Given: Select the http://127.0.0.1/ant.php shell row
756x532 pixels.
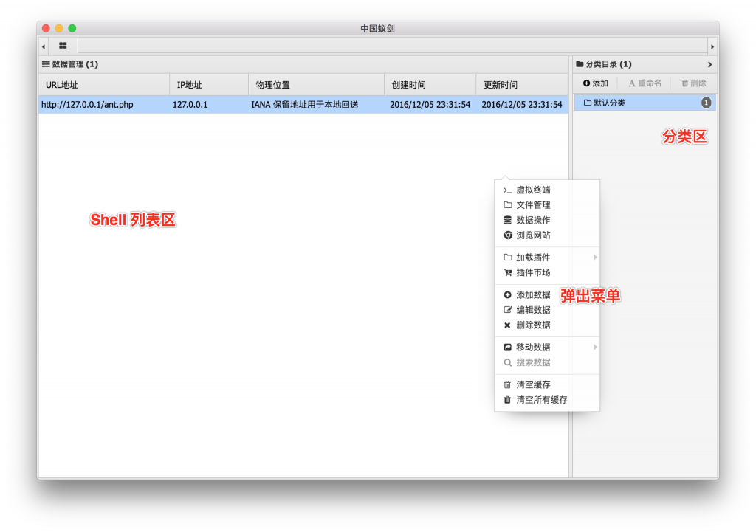Looking at the screenshot, I should (89, 105).
